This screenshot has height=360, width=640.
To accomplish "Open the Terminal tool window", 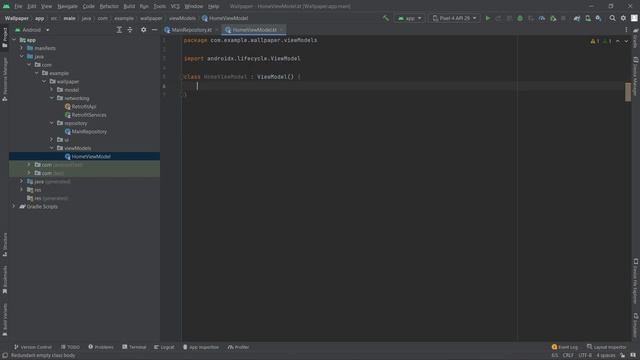I will click(x=134, y=347).
